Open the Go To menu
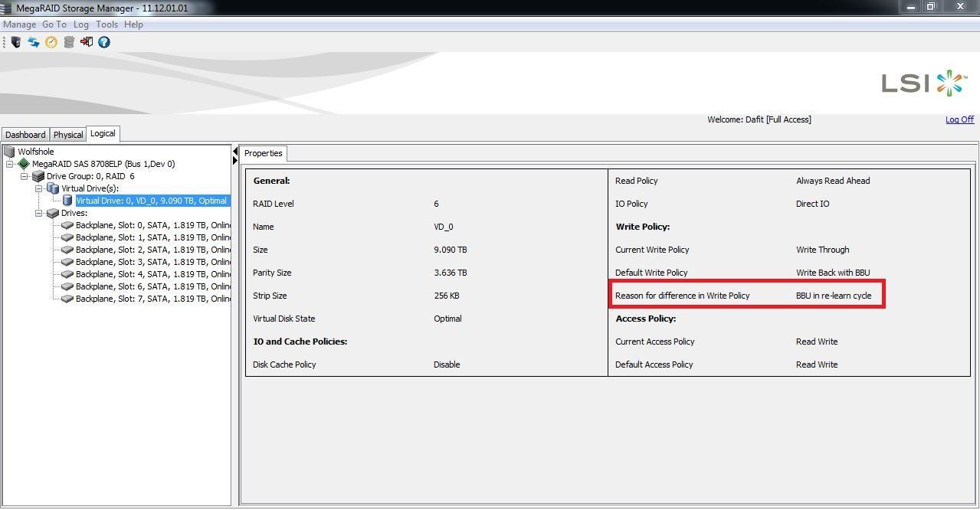Image resolution: width=980 pixels, height=510 pixels. [54, 25]
